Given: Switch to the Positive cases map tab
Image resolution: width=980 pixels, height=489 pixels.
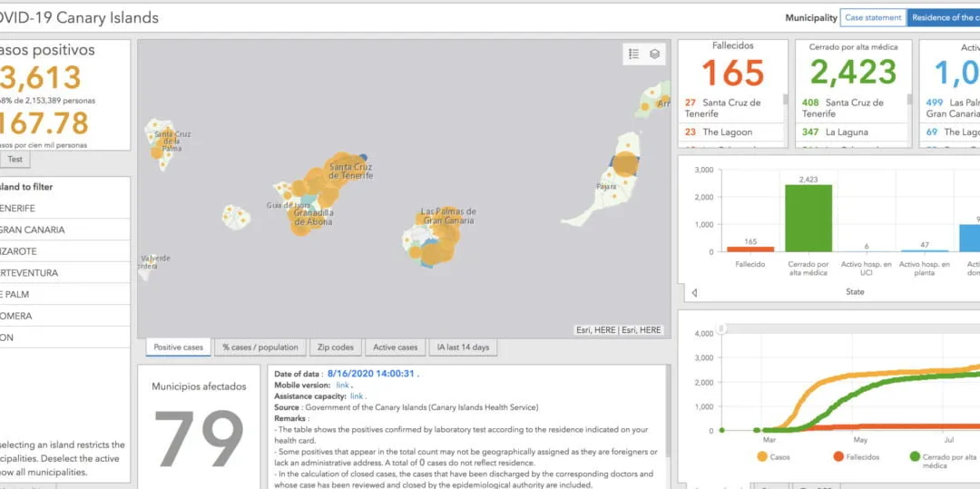Looking at the screenshot, I should (x=178, y=347).
